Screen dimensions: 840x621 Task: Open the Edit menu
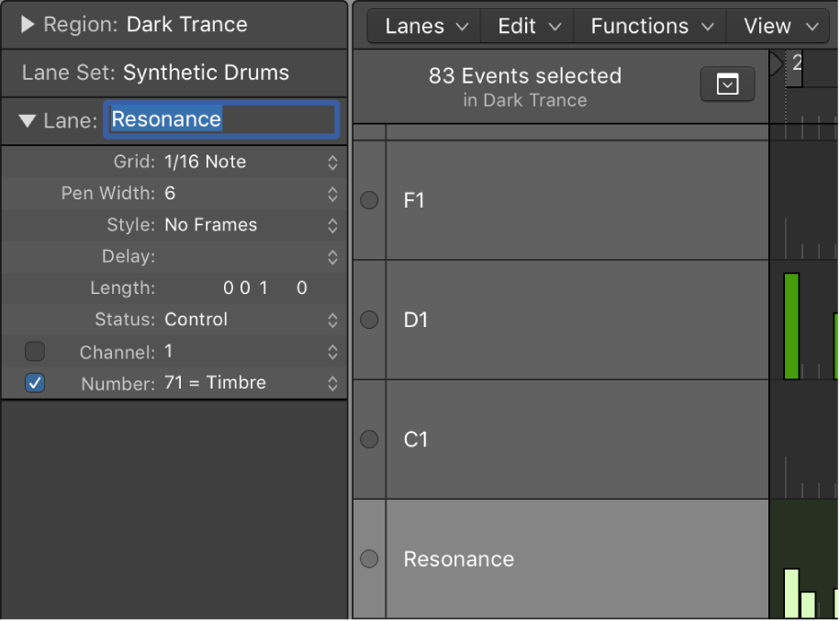(x=528, y=26)
